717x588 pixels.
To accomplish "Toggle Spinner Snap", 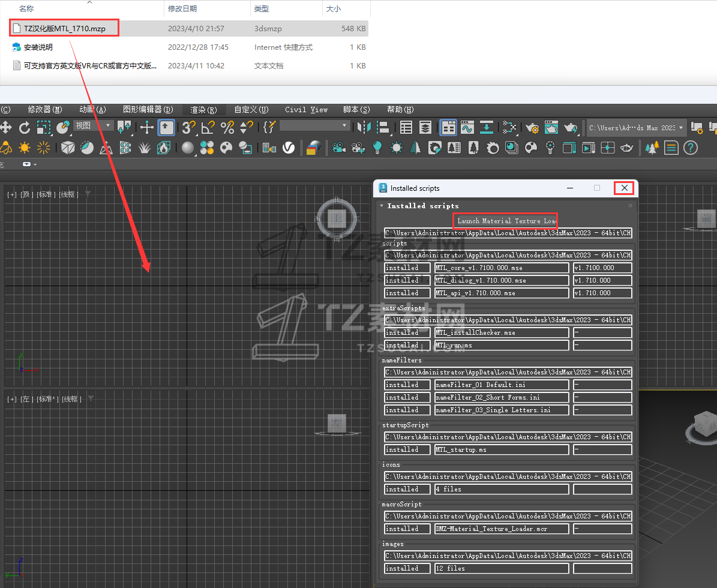I will coord(247,127).
